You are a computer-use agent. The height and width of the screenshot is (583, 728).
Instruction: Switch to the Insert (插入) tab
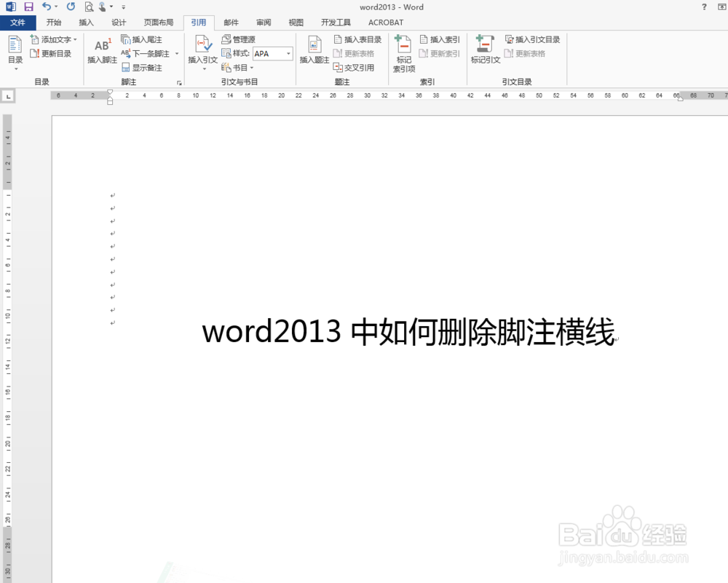pos(87,23)
